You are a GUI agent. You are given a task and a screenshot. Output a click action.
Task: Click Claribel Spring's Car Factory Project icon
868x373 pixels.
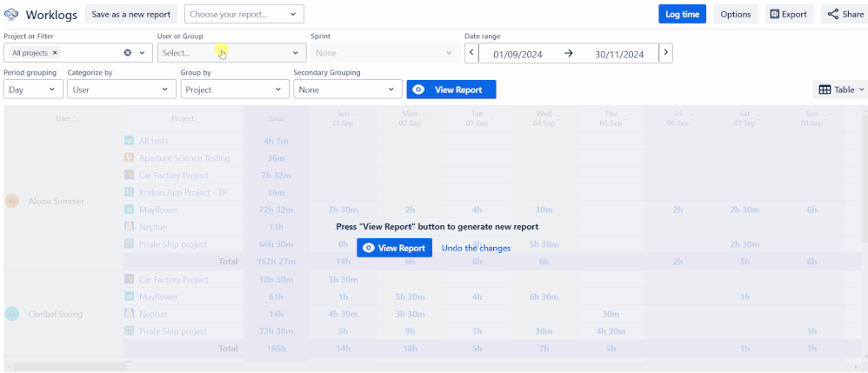pos(129,279)
